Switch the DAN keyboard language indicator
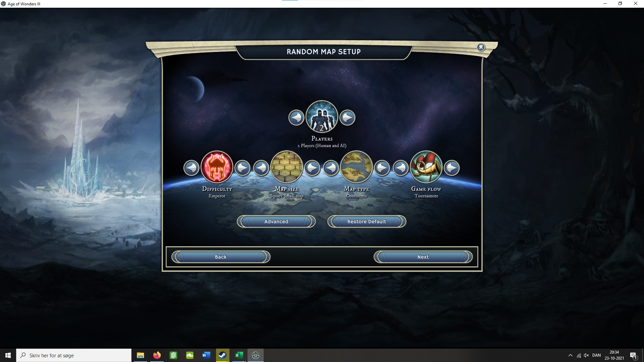644x362 pixels. coord(597,355)
